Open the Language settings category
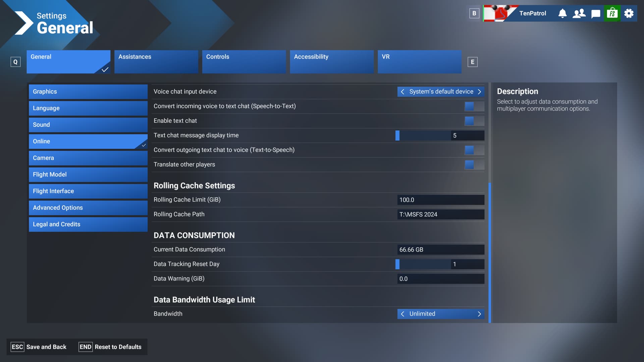The width and height of the screenshot is (644, 362). [88, 108]
